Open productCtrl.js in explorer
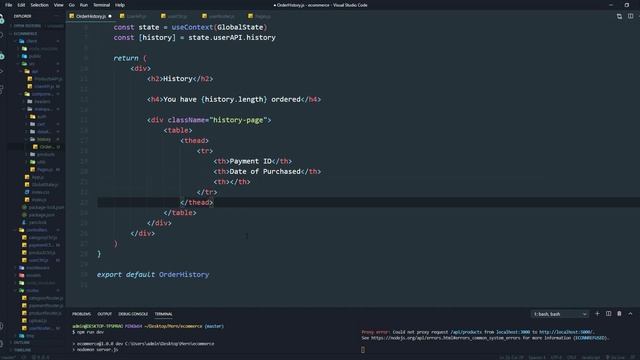The height and width of the screenshot is (360, 640). tap(39, 253)
